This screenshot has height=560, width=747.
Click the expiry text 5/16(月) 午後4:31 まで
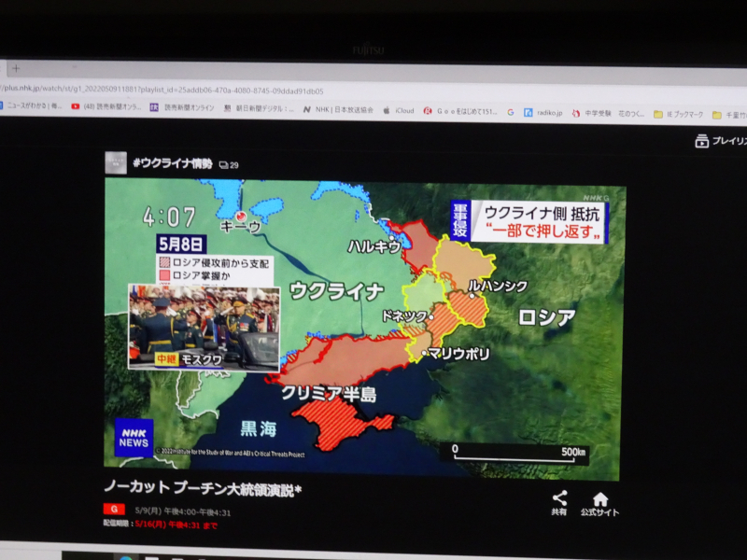[x=176, y=525]
